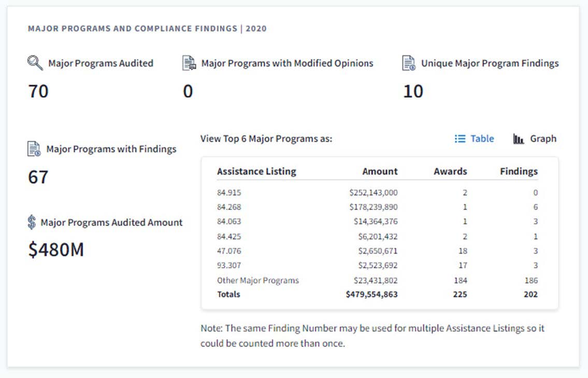Click the Other Major Programs row
The image size is (588, 378).
tap(258, 281)
